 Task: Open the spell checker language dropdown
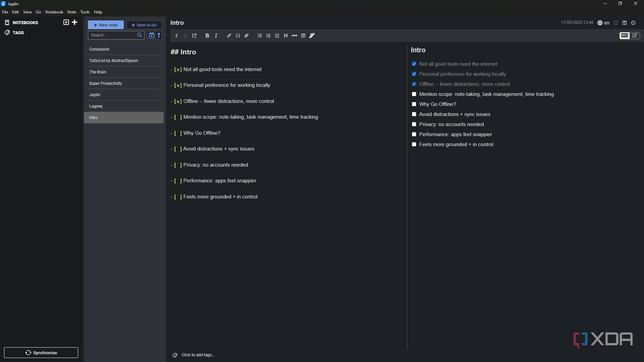pyautogui.click(x=603, y=23)
